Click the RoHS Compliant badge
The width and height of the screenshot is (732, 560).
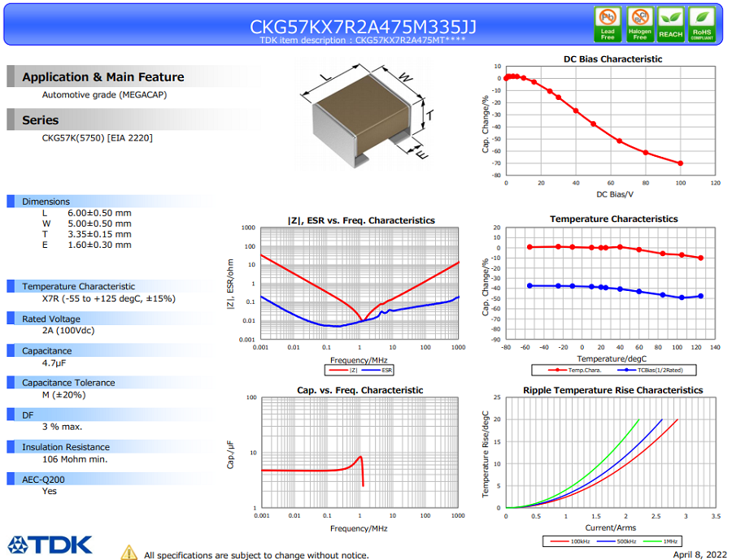click(702, 24)
